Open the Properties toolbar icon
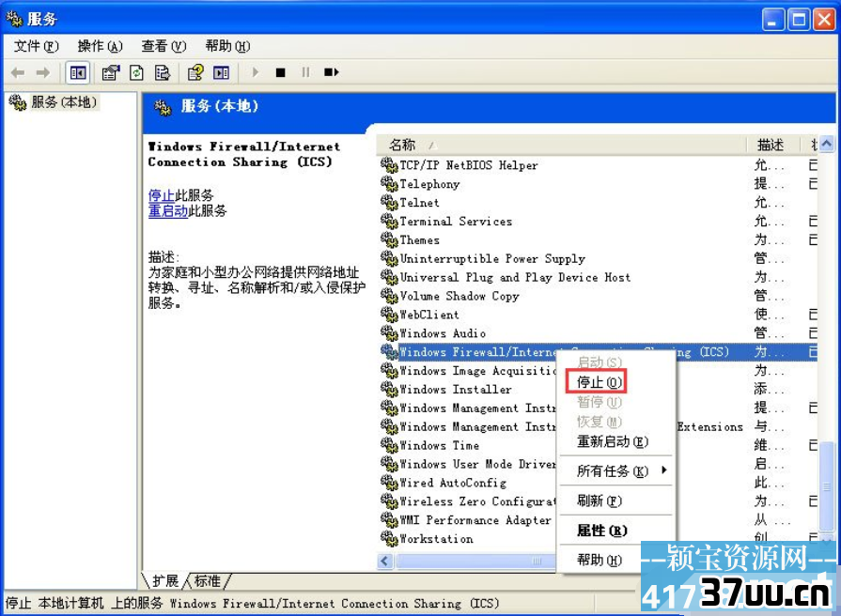Viewport: 841px width, 616px height. click(111, 72)
